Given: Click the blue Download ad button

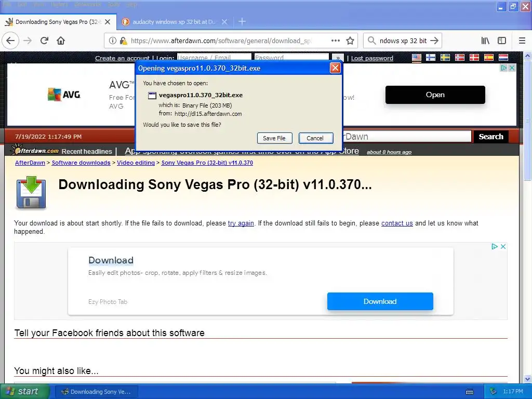Looking at the screenshot, I should coord(380,301).
